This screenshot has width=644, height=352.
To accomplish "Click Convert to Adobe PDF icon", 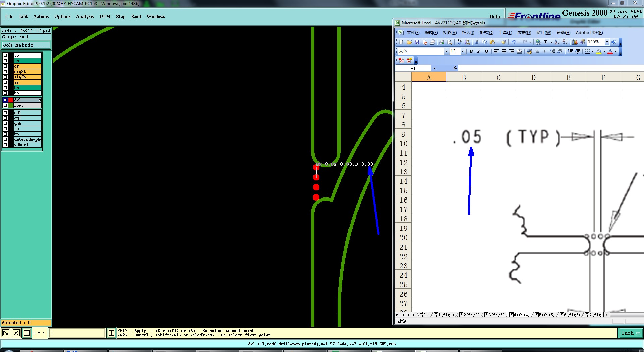I will click(401, 61).
